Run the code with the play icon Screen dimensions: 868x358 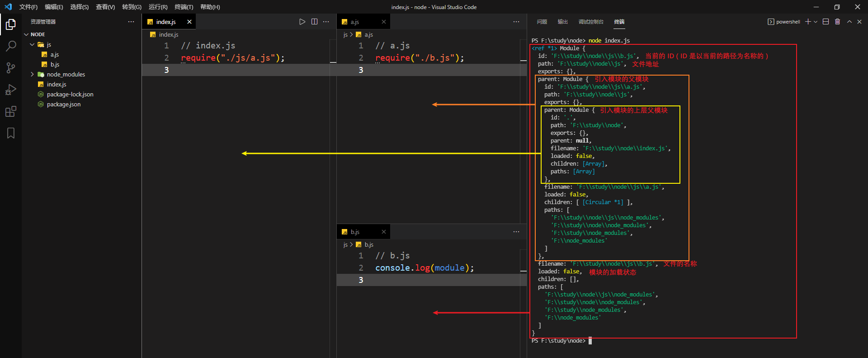(x=302, y=22)
